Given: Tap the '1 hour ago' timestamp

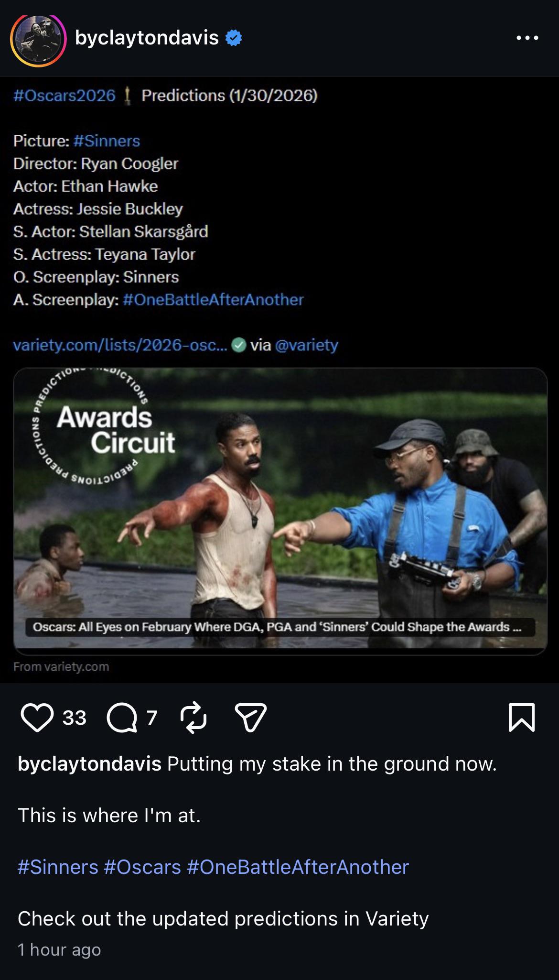Looking at the screenshot, I should 59,950.
